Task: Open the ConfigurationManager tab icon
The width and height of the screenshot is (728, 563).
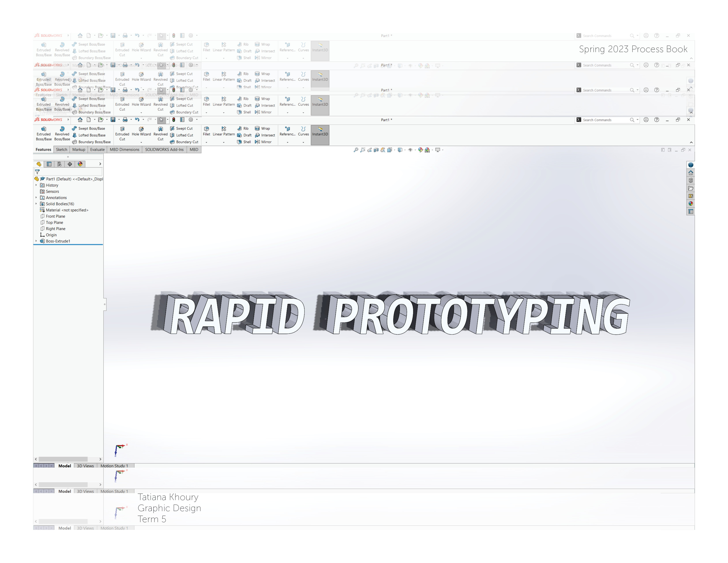Action: [59, 164]
